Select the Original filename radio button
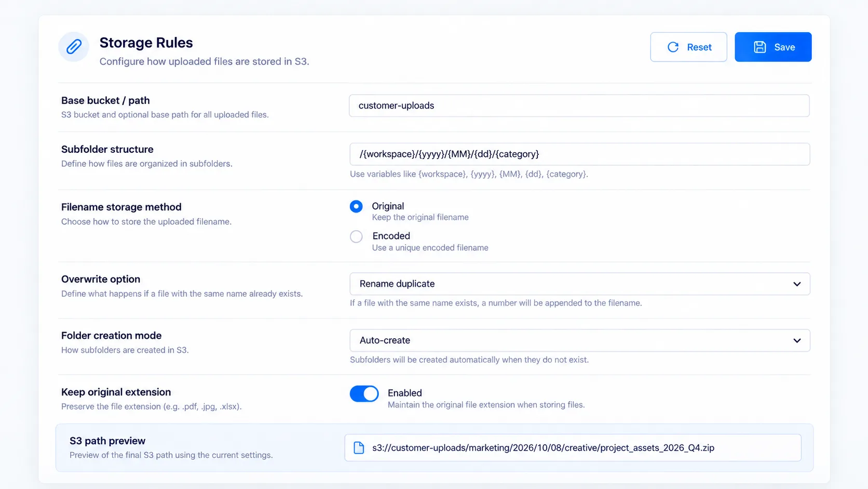Screen dimensions: 868x489 tap(356, 206)
